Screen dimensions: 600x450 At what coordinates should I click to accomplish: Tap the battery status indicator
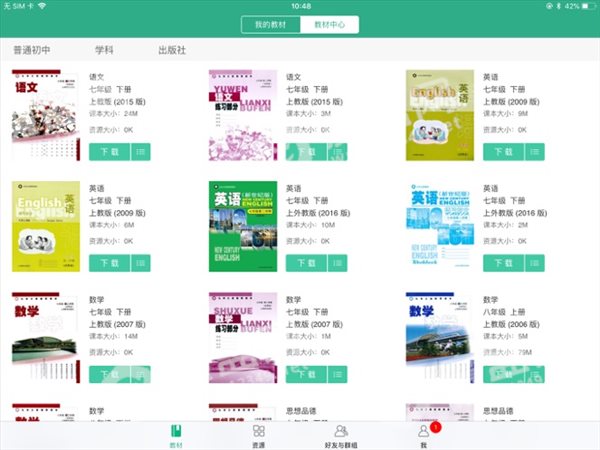coord(589,6)
